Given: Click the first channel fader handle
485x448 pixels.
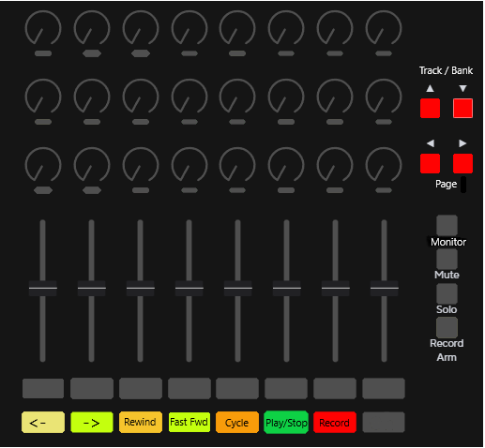Looking at the screenshot, I should 43,288.
